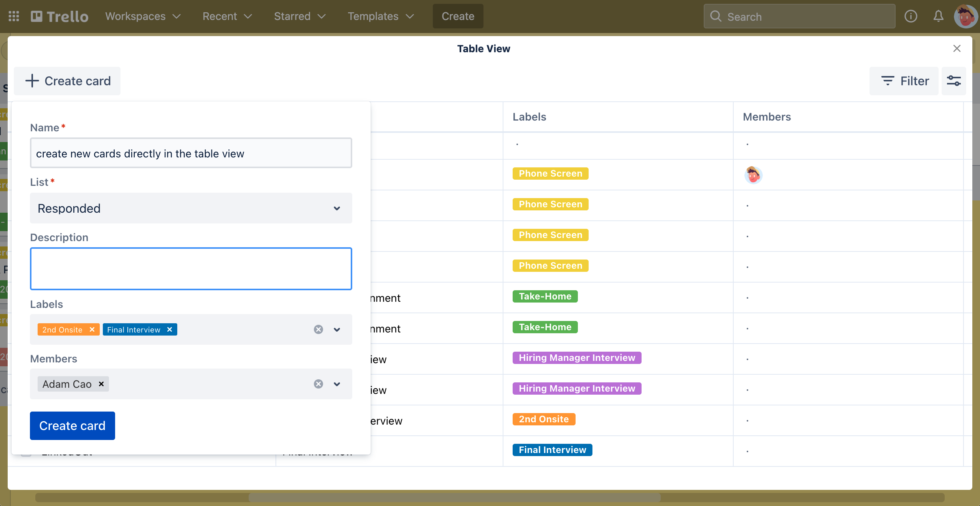The width and height of the screenshot is (980, 506).
Task: Remove Adam Cao from members
Action: click(x=101, y=384)
